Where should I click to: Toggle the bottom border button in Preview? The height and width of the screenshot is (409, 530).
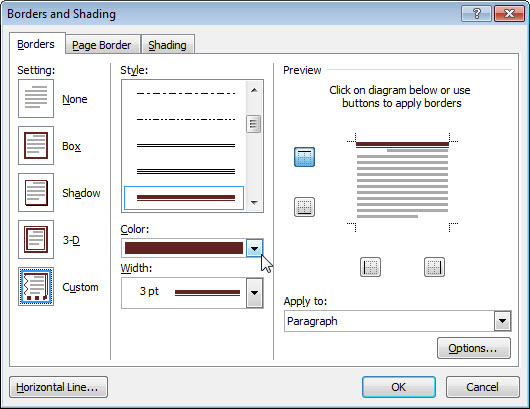[x=304, y=207]
